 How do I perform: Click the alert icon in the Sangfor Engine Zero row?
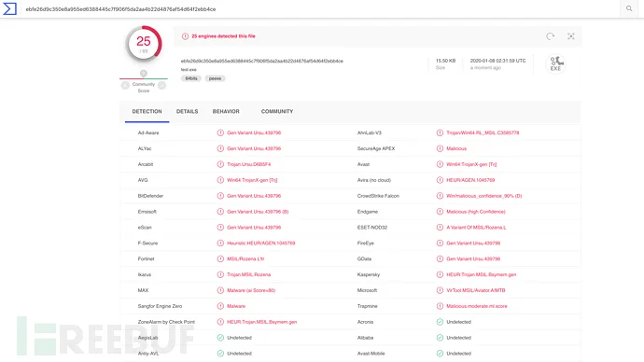220,306
